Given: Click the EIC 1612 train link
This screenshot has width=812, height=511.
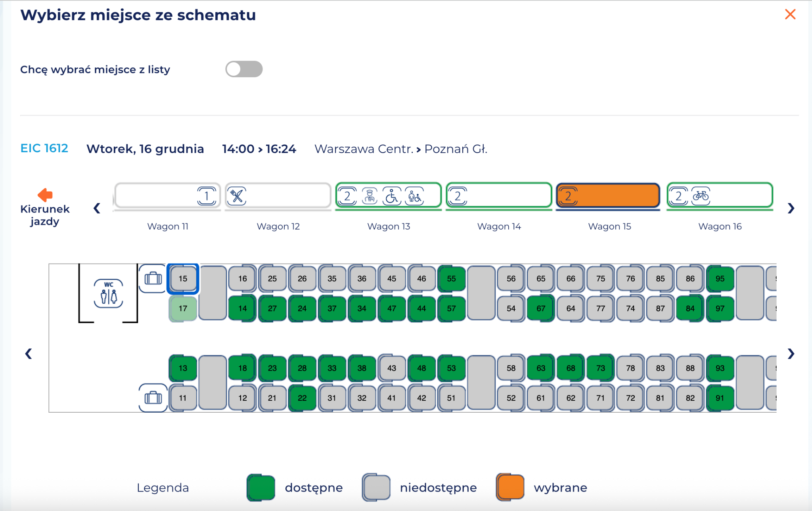Looking at the screenshot, I should [44, 148].
